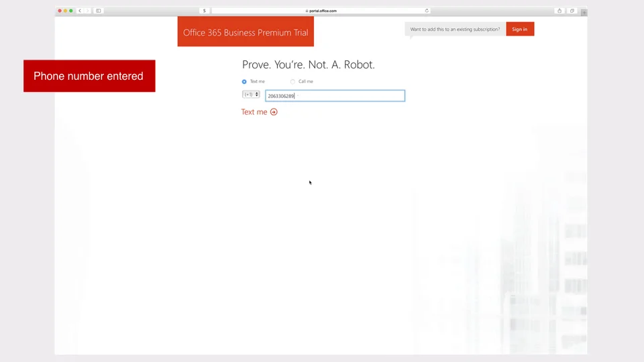The height and width of the screenshot is (362, 644).
Task: Click the 'Prove. You're. Not. A. Robot.' heading
Action: [309, 64]
